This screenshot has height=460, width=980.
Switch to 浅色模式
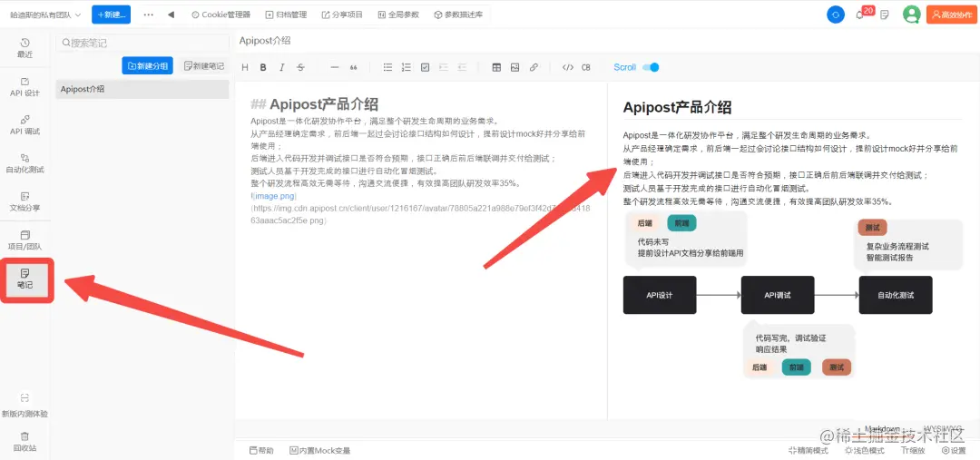click(865, 451)
